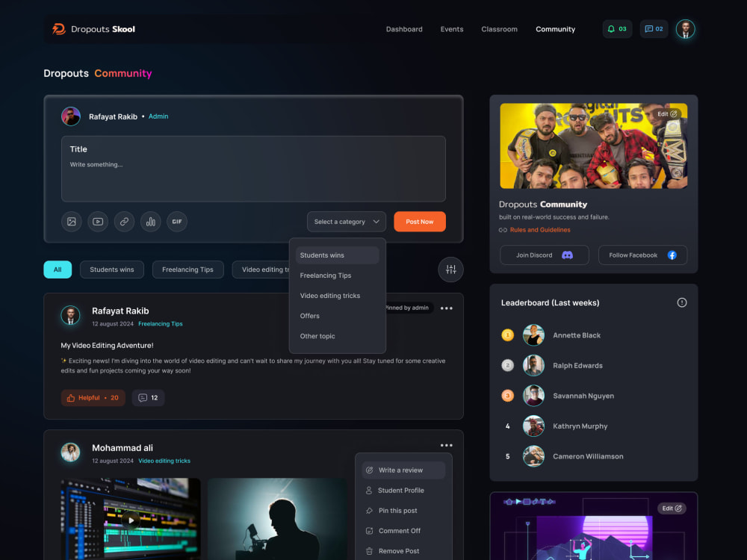Choose Freelancing Tips in category dropdown
The width and height of the screenshot is (747, 560).
338,276
